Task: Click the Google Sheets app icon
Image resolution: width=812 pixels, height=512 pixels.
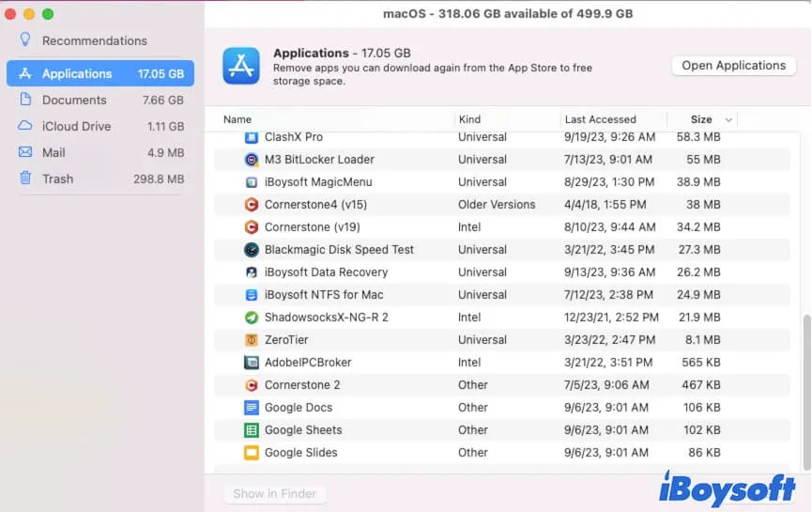Action: 252,430
